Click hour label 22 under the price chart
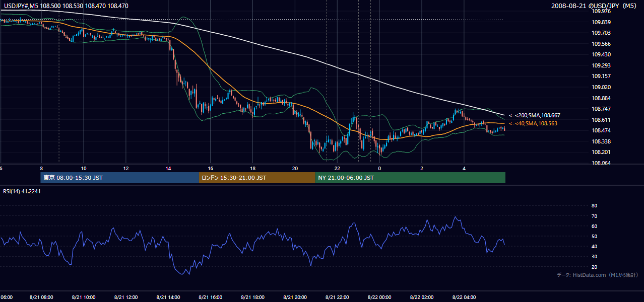 click(338, 168)
